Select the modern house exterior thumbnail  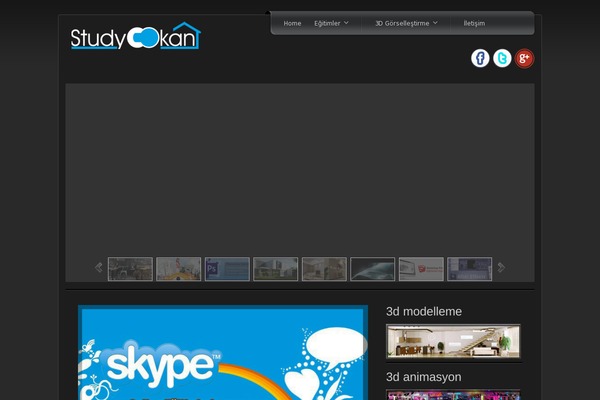pyautogui.click(x=276, y=269)
